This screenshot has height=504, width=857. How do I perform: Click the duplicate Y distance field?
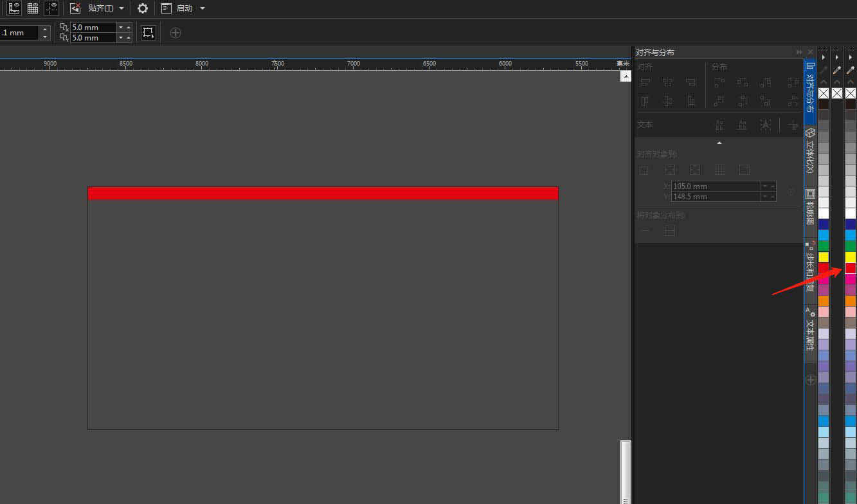pos(94,38)
